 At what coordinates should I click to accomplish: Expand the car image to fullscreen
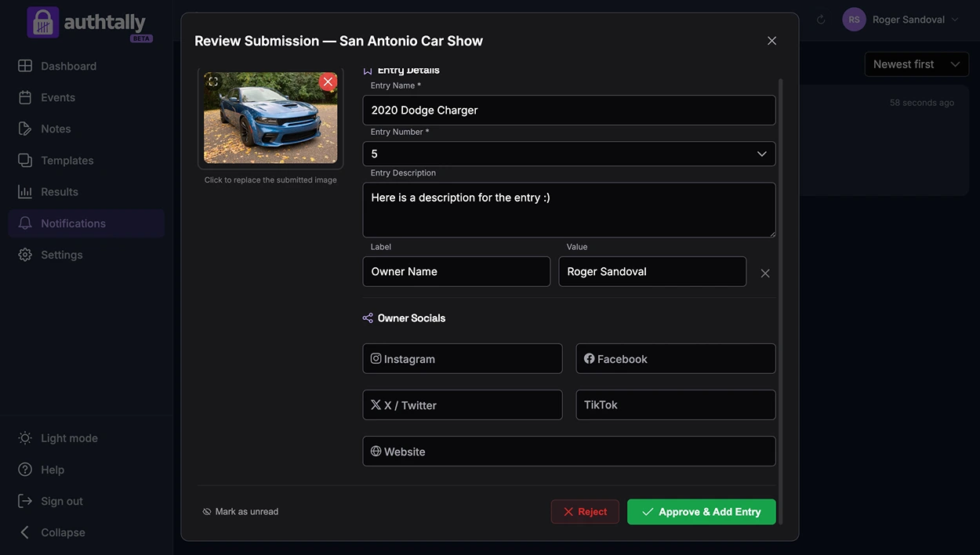coord(213,82)
